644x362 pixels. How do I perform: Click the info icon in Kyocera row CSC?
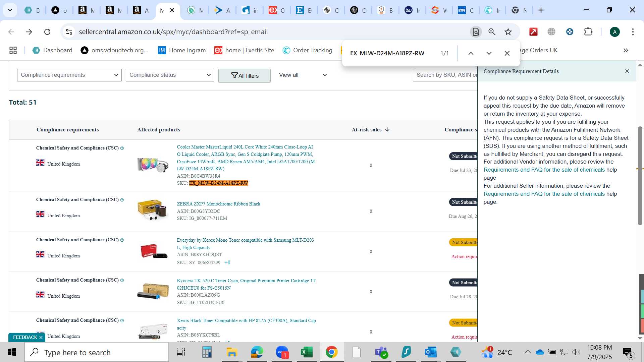click(x=122, y=280)
